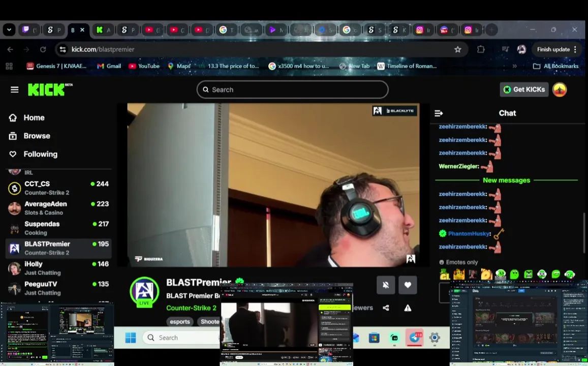Jump to New messages in chat

(506, 180)
